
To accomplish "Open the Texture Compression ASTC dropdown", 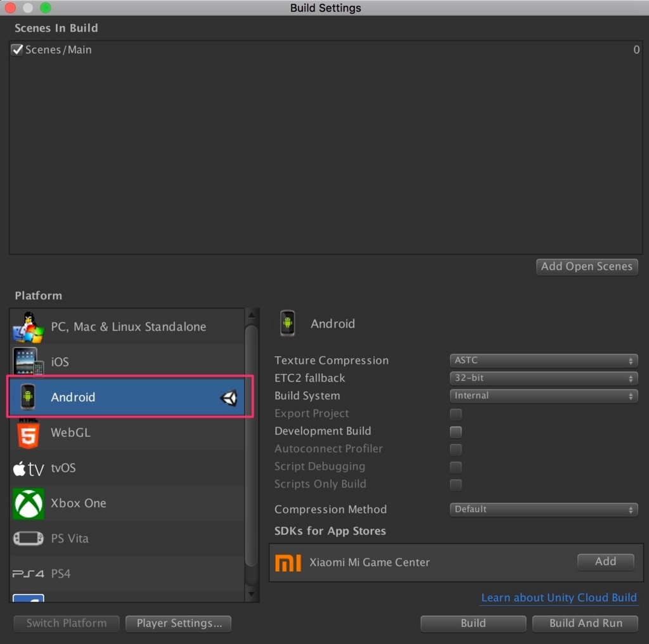I will tap(543, 361).
